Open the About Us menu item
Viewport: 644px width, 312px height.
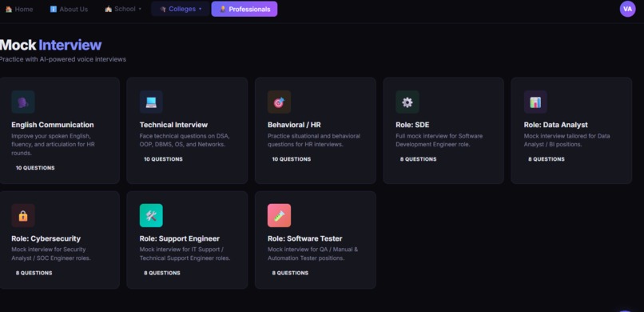[x=69, y=9]
